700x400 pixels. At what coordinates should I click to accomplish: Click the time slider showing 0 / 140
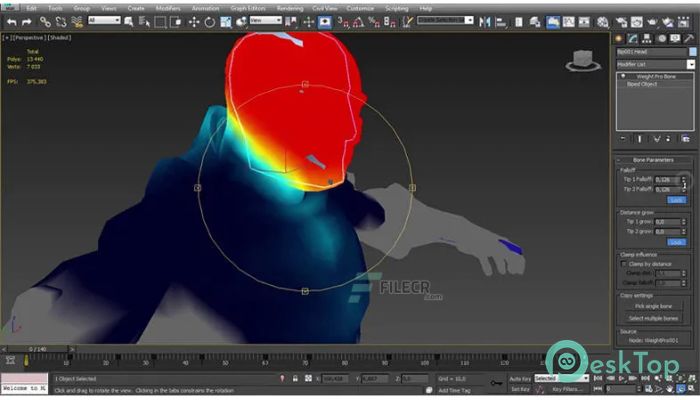(x=39, y=349)
